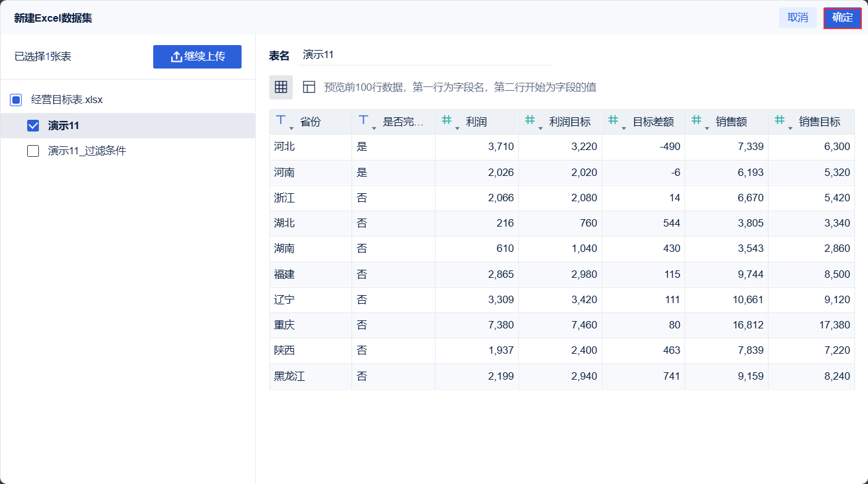The width and height of the screenshot is (868, 484).
Task: Cancel the dialog with 取消
Action: point(798,18)
